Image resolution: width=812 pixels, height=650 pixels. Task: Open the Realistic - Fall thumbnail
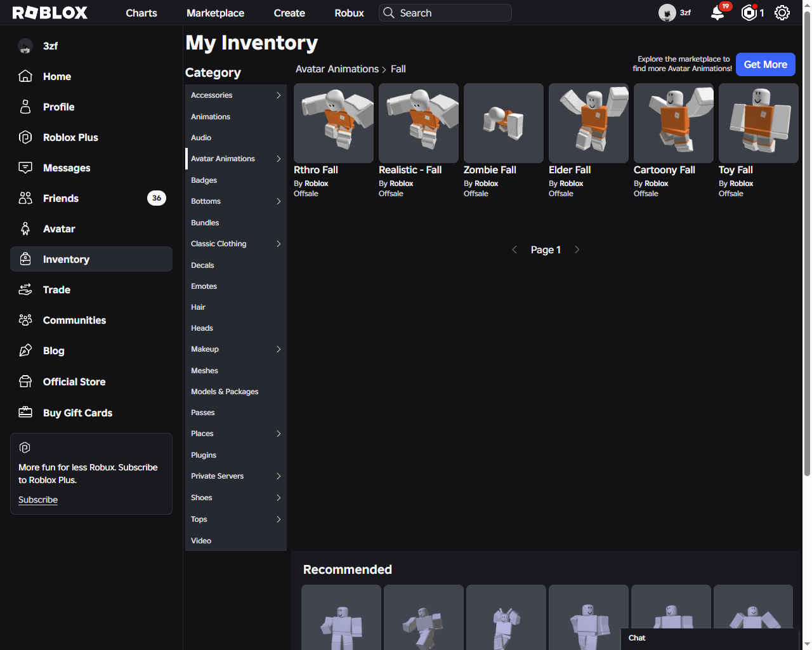coord(419,123)
